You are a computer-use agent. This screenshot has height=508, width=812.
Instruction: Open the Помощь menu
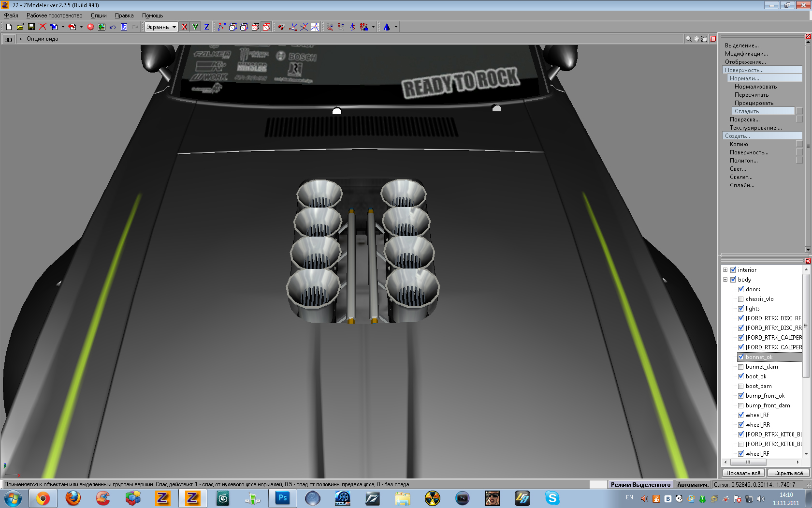tap(152, 15)
